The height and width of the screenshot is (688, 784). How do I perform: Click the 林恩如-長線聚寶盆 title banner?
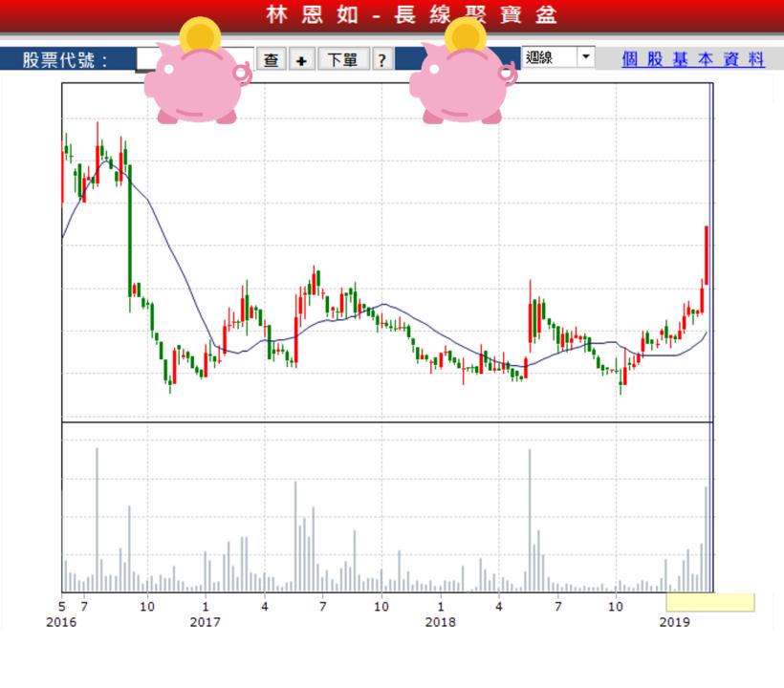coord(411,15)
